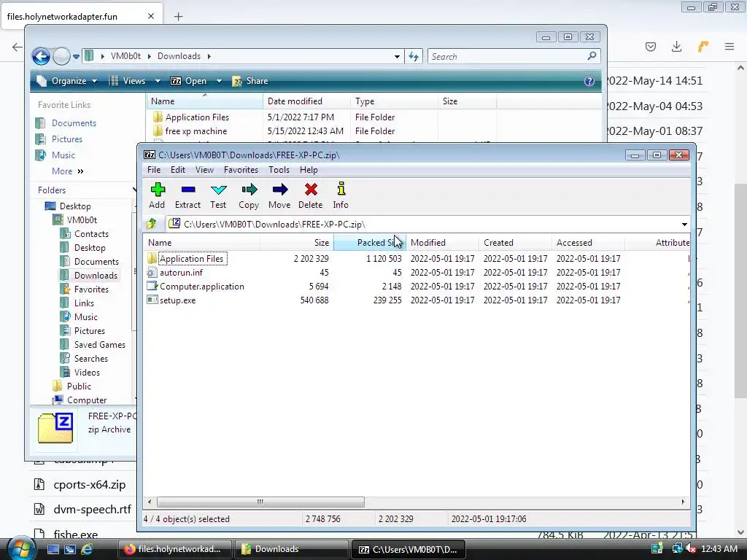
Task: Open dvm-speech.rtf link on web page
Action: pyautogui.click(x=93, y=509)
